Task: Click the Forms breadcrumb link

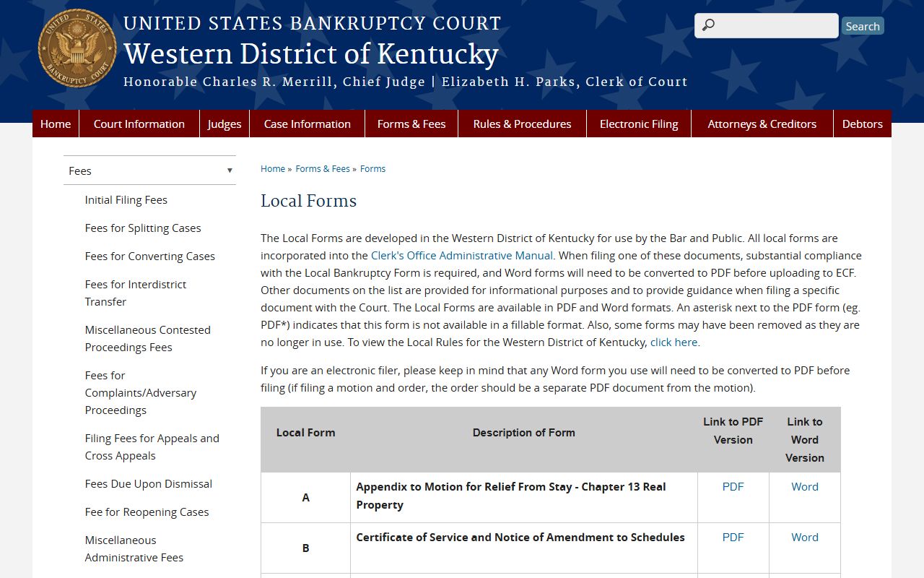Action: pos(372,168)
